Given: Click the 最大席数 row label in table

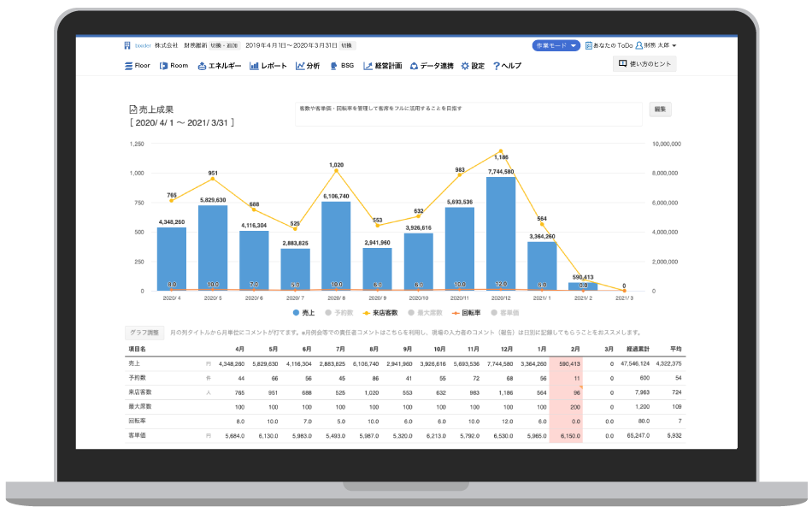Looking at the screenshot, I should 140,407.
